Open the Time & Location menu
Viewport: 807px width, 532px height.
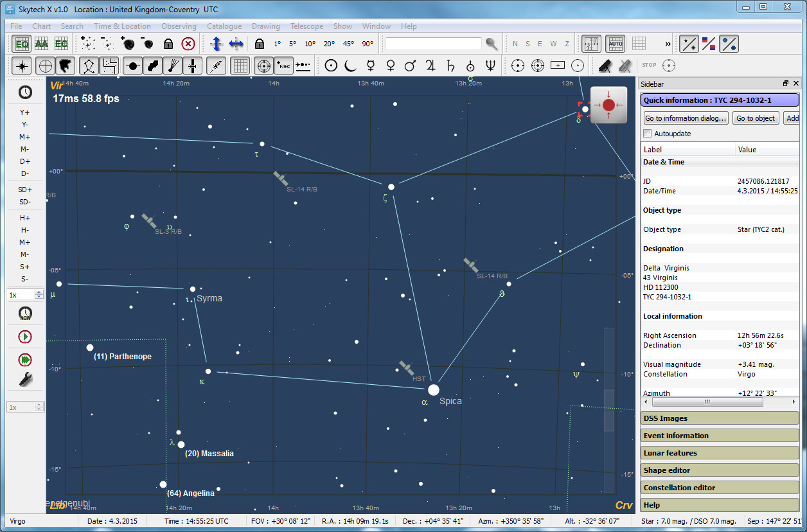[x=122, y=26]
